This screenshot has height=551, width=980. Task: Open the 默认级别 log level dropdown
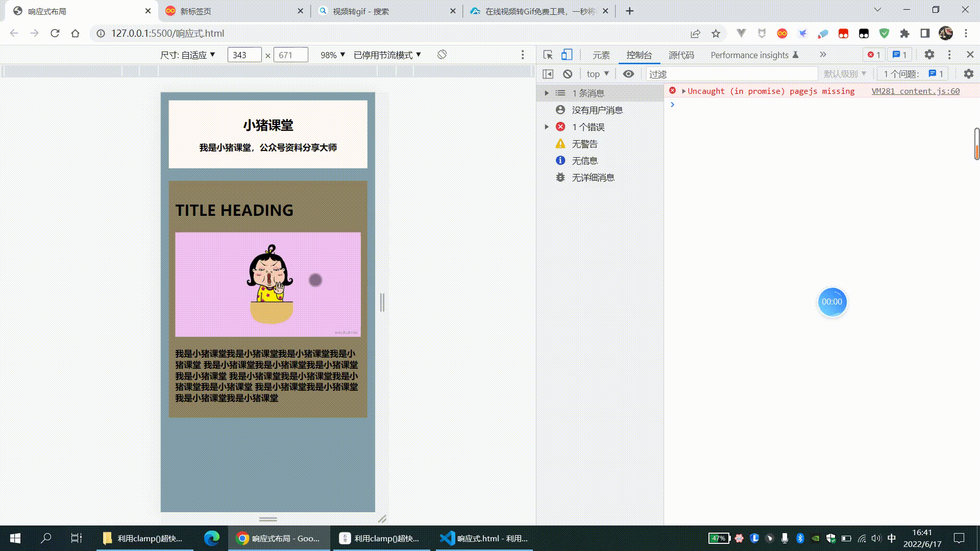pyautogui.click(x=845, y=74)
